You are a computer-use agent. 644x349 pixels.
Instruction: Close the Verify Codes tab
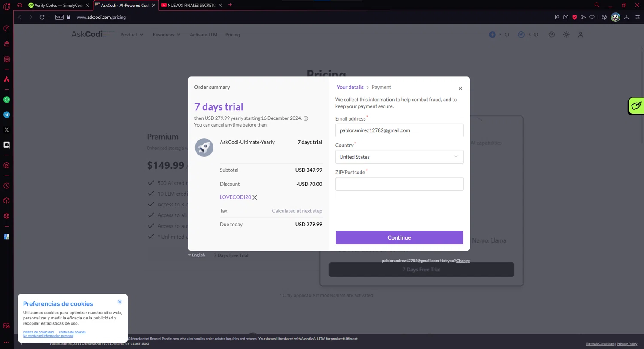click(x=87, y=5)
